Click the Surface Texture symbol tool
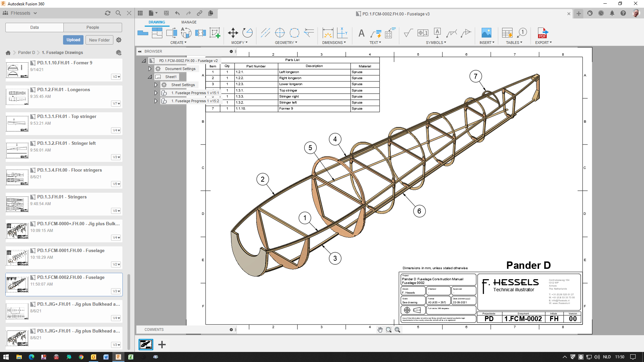Image resolution: width=644 pixels, height=362 pixels. click(408, 33)
